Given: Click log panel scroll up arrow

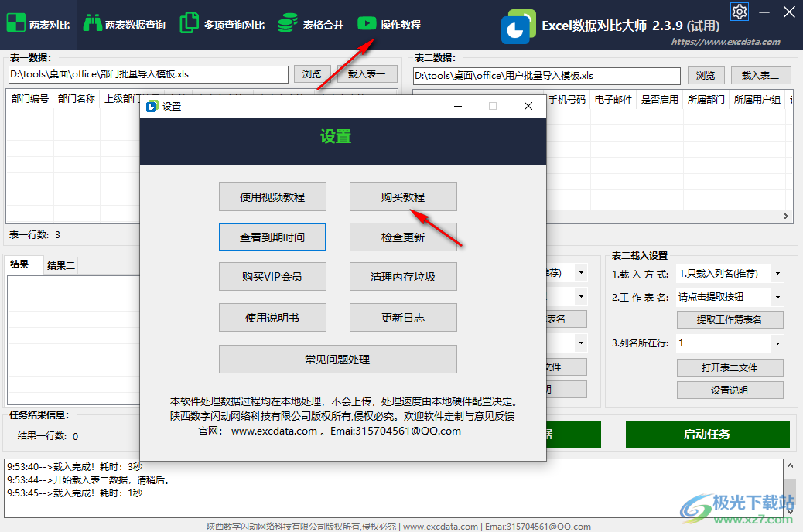Looking at the screenshot, I should tap(790, 466).
